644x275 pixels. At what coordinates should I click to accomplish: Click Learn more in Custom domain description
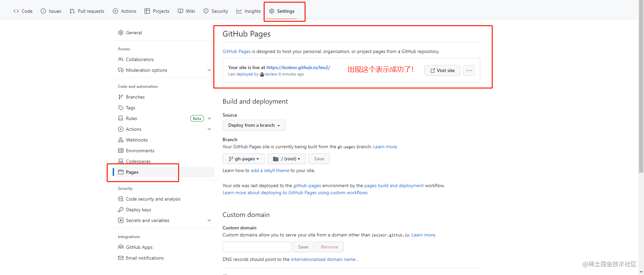[x=423, y=235]
